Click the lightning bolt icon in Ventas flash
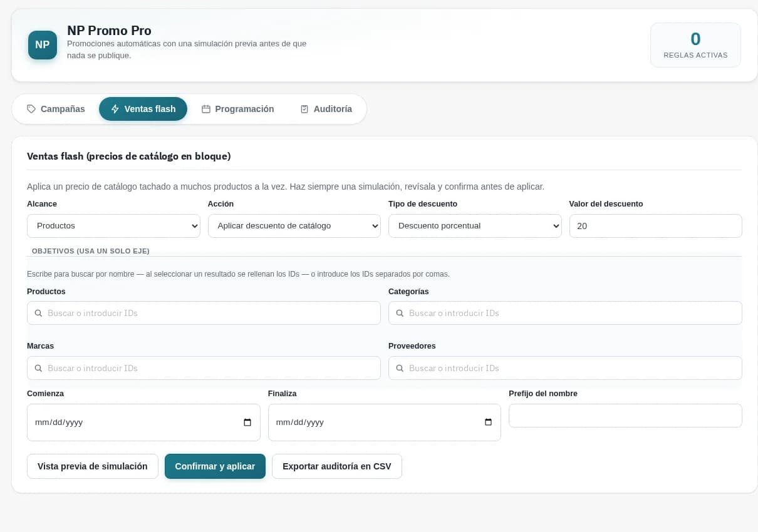The height and width of the screenshot is (532, 758). (x=115, y=109)
